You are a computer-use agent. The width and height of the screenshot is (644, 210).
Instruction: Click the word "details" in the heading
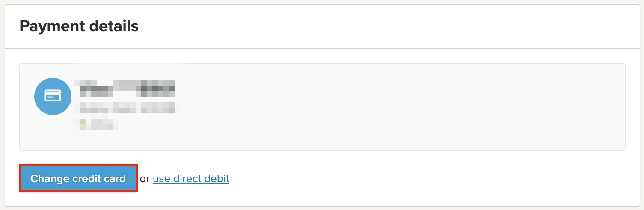coord(113,27)
